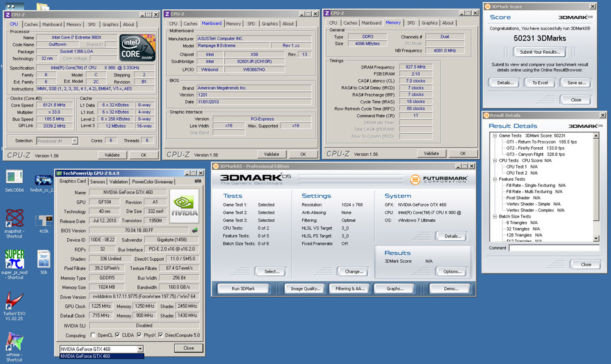Open the Validation tab in GPU-Z
This screenshot has height=364, width=611.
[119, 182]
